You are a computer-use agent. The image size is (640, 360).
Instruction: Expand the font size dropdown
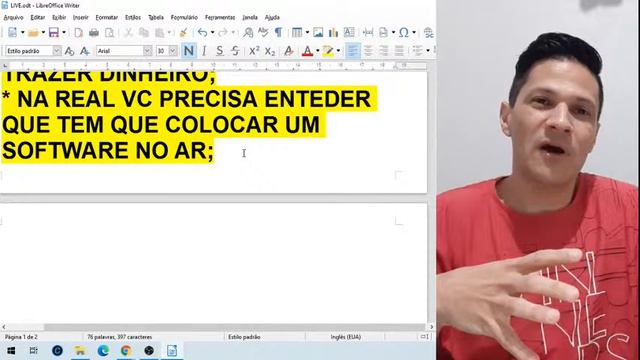(x=173, y=51)
